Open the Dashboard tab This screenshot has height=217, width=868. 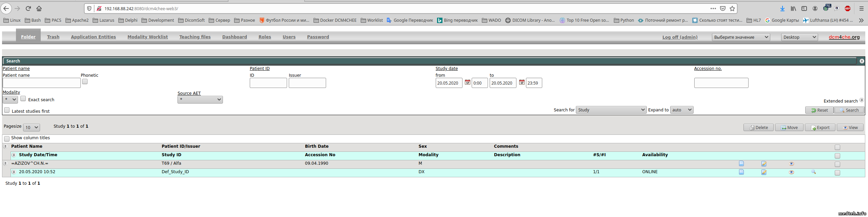coord(234,37)
